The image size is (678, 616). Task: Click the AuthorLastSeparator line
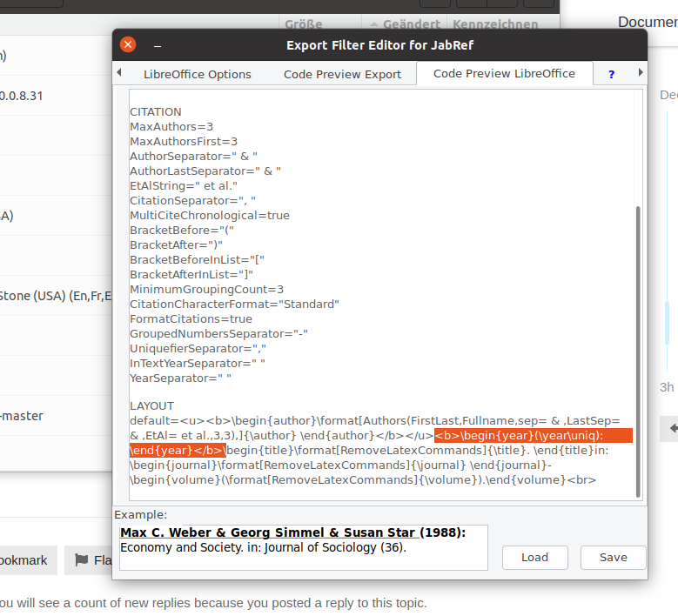point(205,171)
